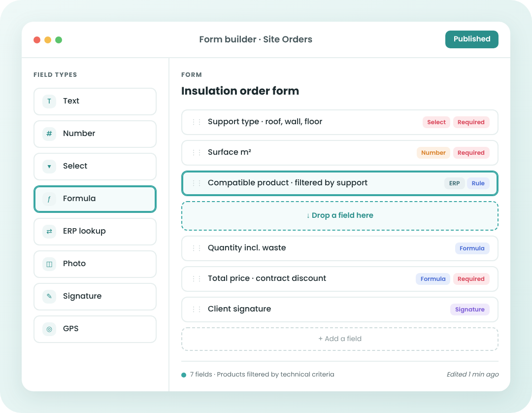Choose the ERP lookup field type
532x413 pixels.
pos(95,232)
